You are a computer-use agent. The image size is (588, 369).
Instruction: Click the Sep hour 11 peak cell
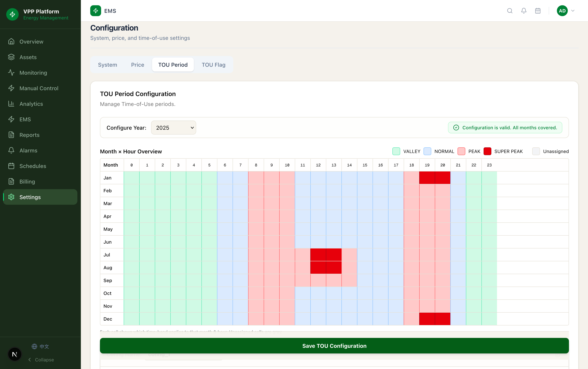pos(303,280)
